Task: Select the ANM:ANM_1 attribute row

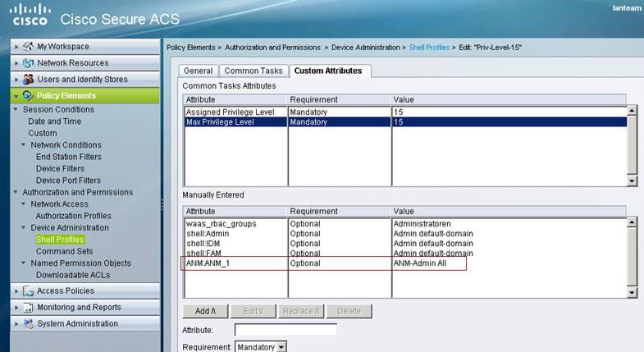Action: (405, 263)
